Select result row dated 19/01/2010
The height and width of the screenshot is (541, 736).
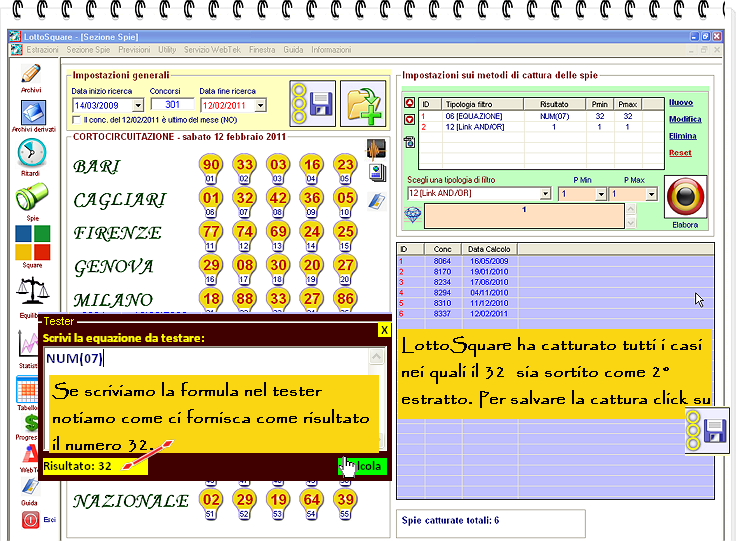pos(556,272)
